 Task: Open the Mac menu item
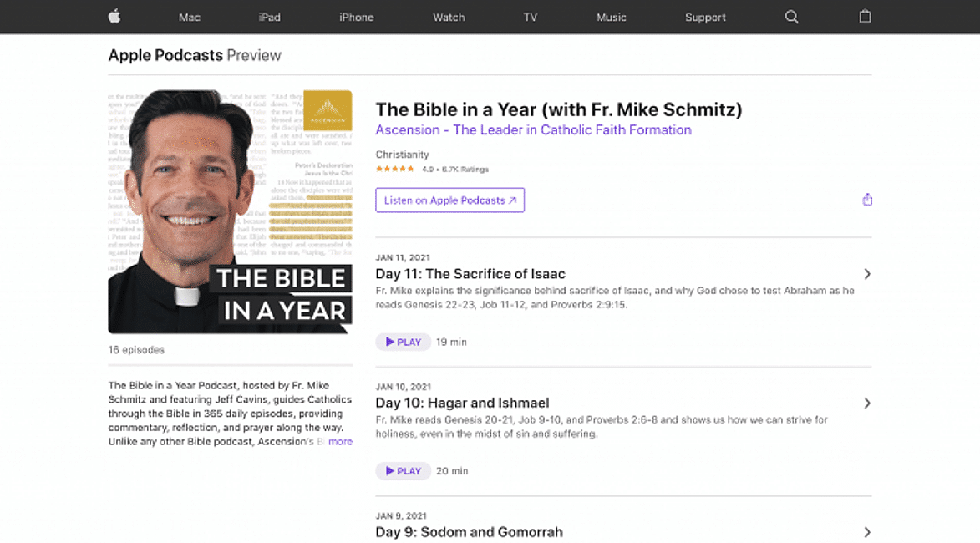pyautogui.click(x=190, y=17)
